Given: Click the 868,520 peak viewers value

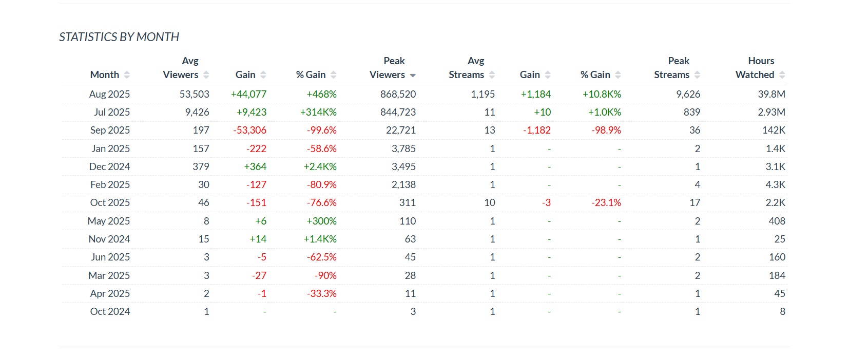Looking at the screenshot, I should click(398, 94).
